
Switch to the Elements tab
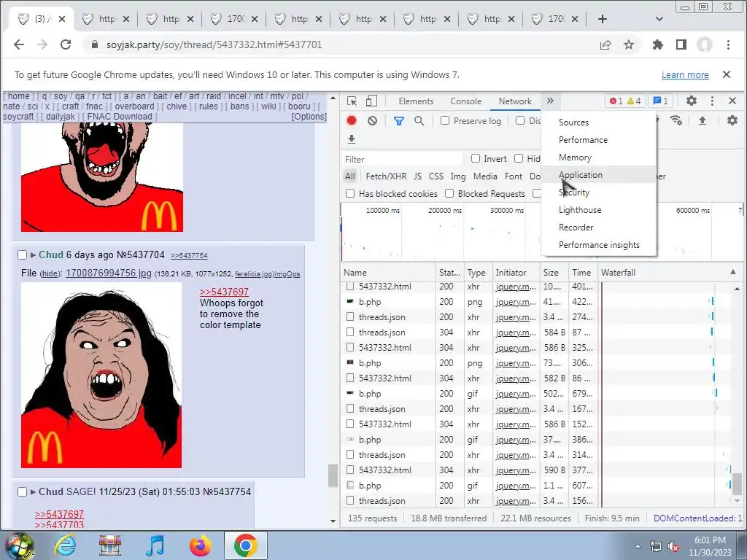pos(416,101)
